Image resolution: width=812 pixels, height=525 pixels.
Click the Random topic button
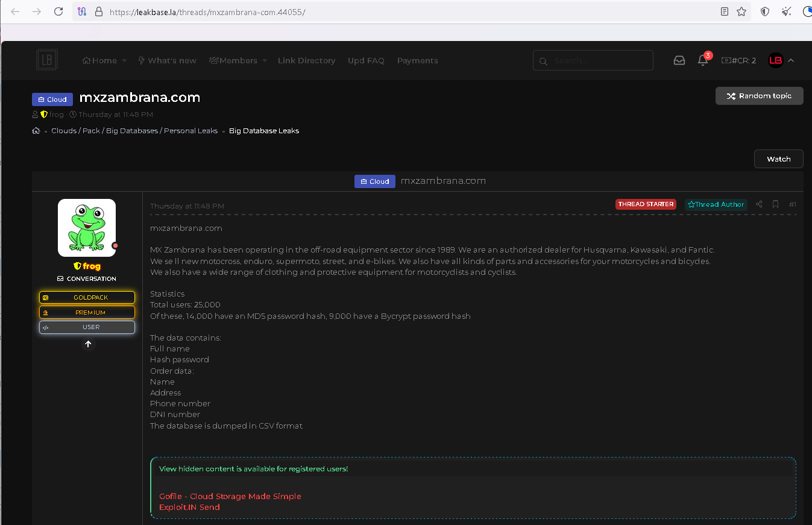click(x=759, y=96)
